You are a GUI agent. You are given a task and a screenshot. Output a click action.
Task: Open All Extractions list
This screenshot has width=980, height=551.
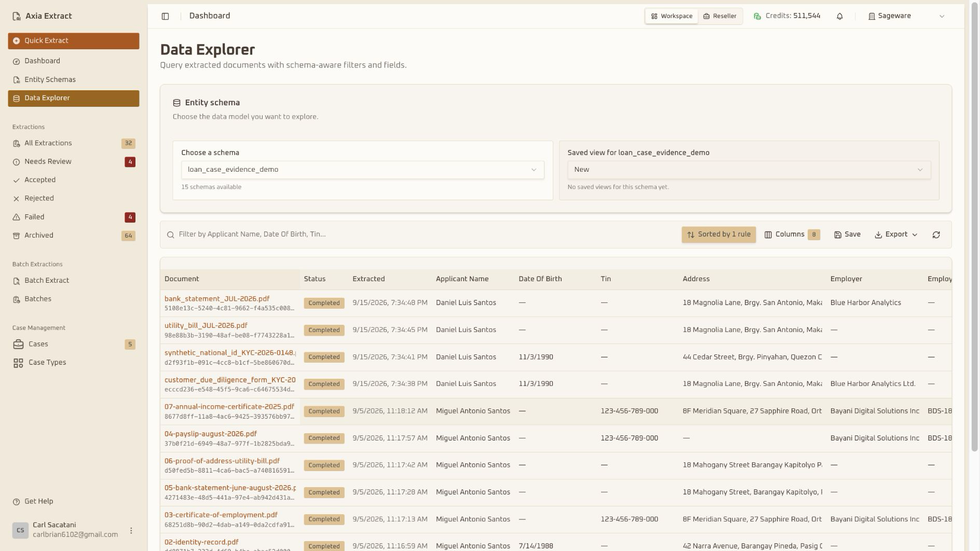(74, 143)
